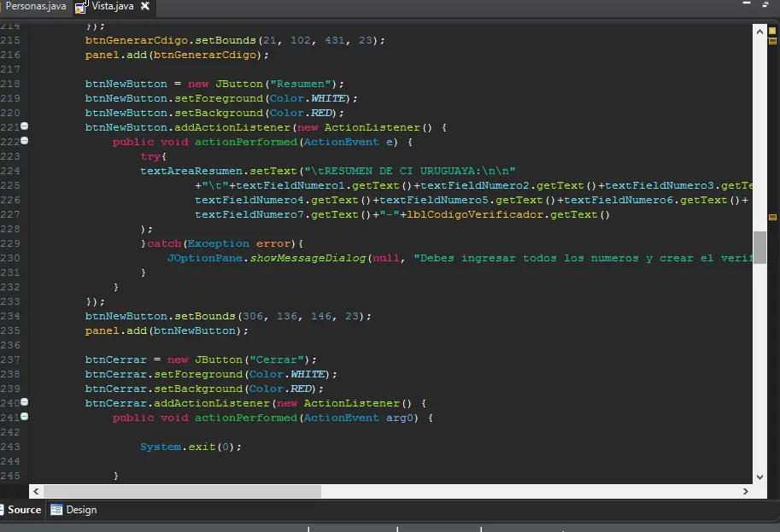Viewport: 780px width, 532px height.
Task: Click vertical scrollbar up arrow
Action: 759,32
